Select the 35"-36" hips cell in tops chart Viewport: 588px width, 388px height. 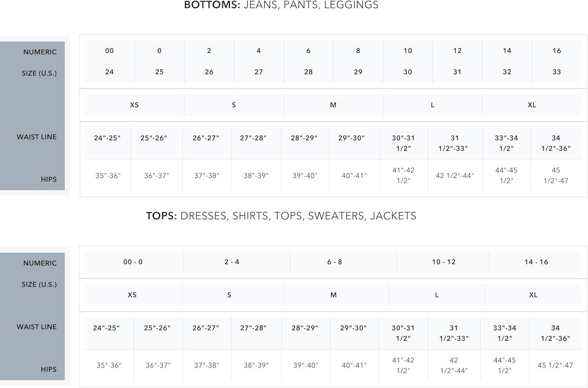pos(109,366)
